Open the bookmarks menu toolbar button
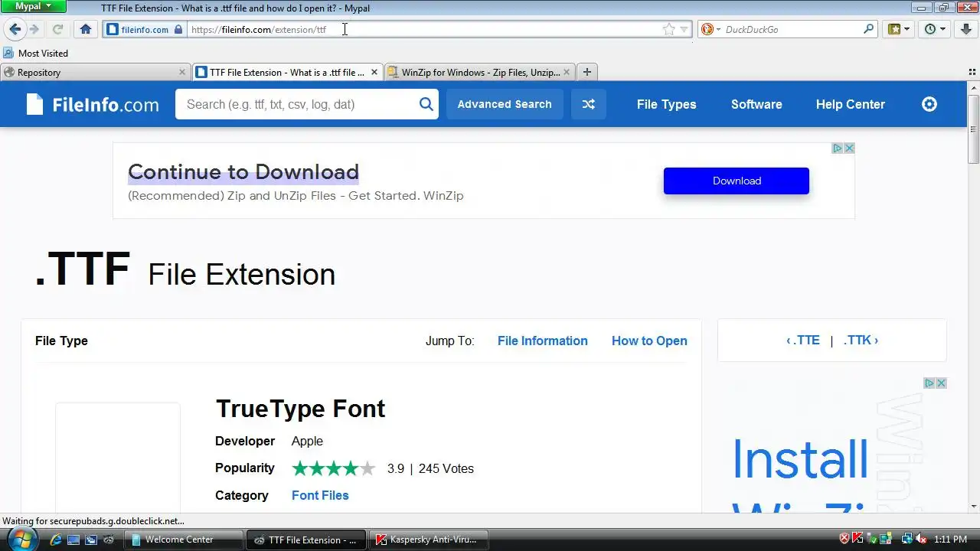The width and height of the screenshot is (980, 551). pos(899,29)
